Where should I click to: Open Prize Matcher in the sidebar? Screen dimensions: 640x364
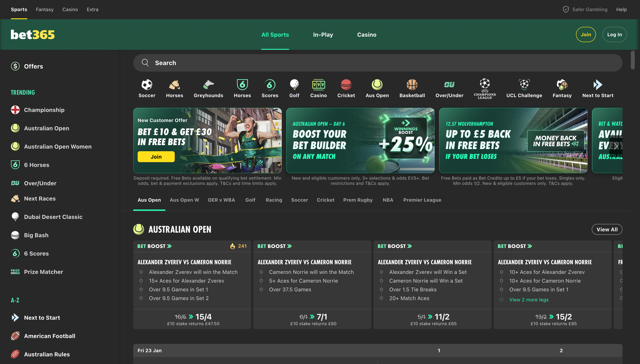pos(43,272)
